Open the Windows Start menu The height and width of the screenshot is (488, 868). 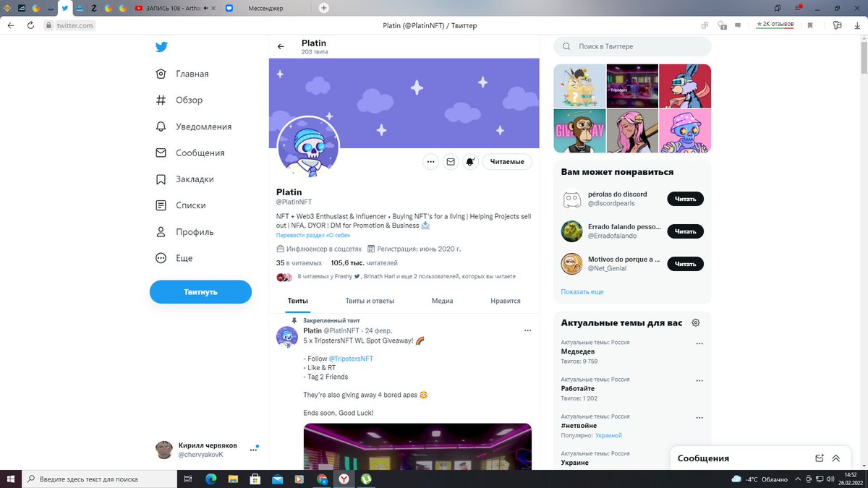[x=10, y=479]
